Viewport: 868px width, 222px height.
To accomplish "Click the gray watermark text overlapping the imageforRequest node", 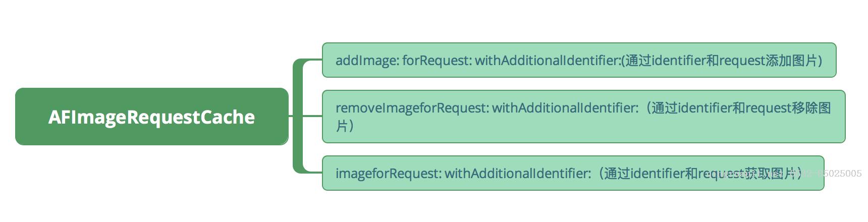I will click(x=783, y=174).
